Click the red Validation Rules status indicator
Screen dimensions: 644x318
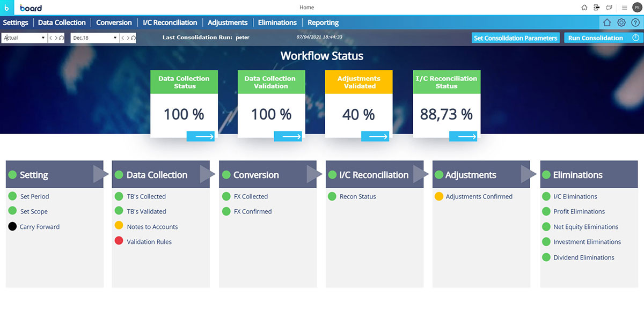(119, 241)
